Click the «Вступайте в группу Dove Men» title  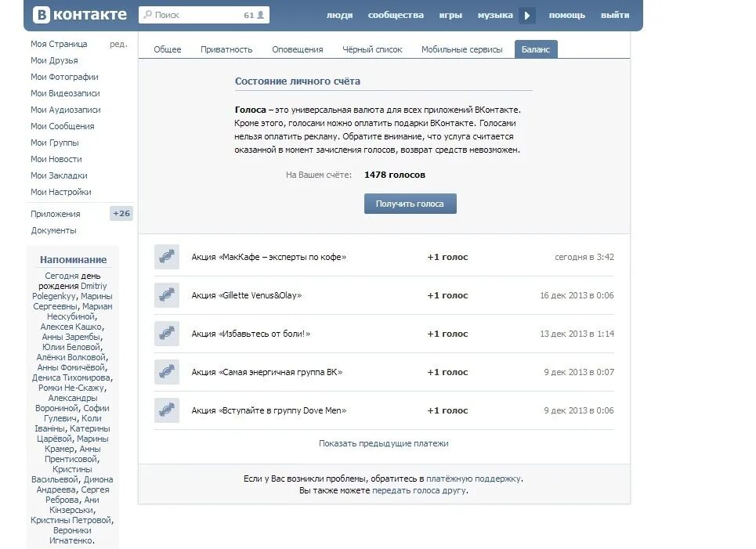[x=269, y=410]
